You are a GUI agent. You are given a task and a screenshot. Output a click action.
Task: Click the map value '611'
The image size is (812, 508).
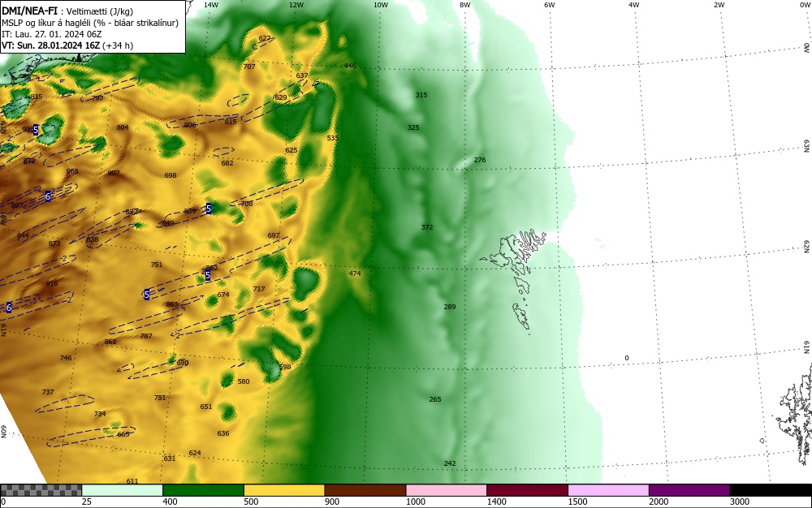[132, 481]
